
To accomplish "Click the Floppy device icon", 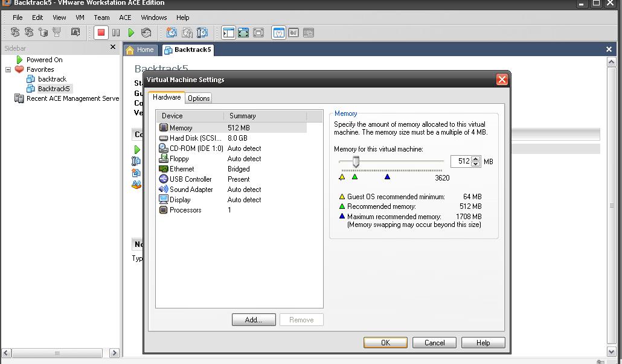I will tap(164, 158).
